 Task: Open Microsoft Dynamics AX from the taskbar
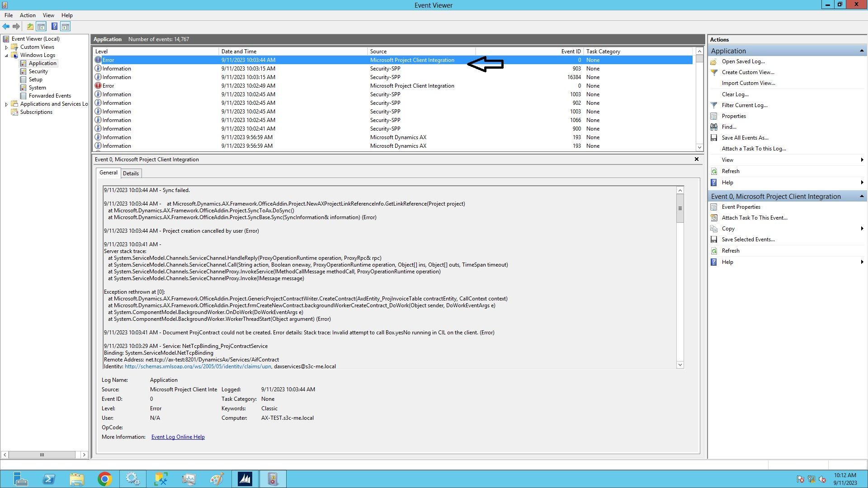coord(245,479)
